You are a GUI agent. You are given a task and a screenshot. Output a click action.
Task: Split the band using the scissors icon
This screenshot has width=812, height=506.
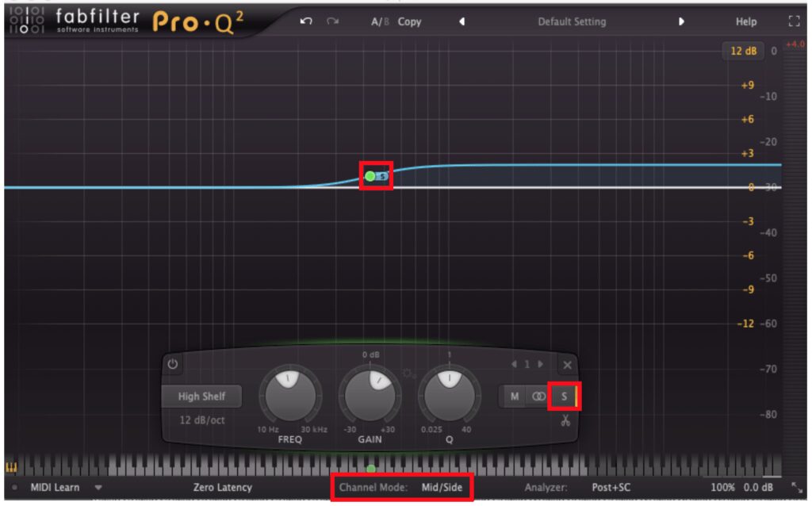pyautogui.click(x=565, y=420)
